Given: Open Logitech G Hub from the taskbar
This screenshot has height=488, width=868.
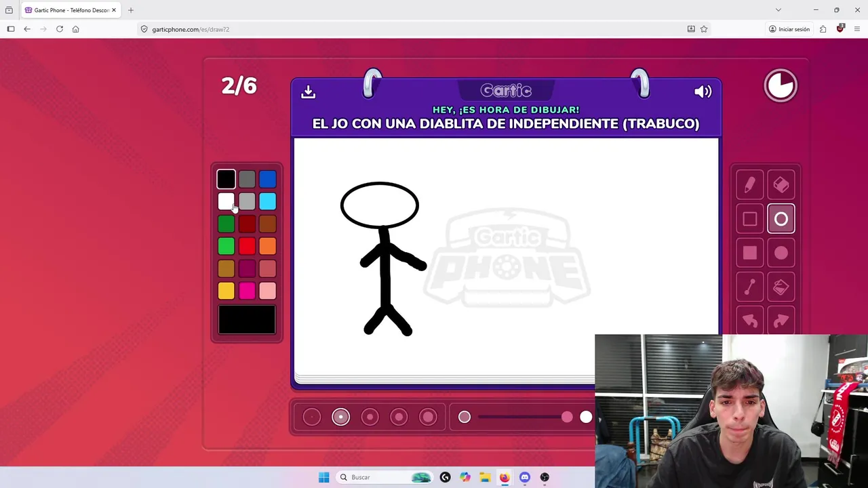Looking at the screenshot, I should click(x=445, y=477).
